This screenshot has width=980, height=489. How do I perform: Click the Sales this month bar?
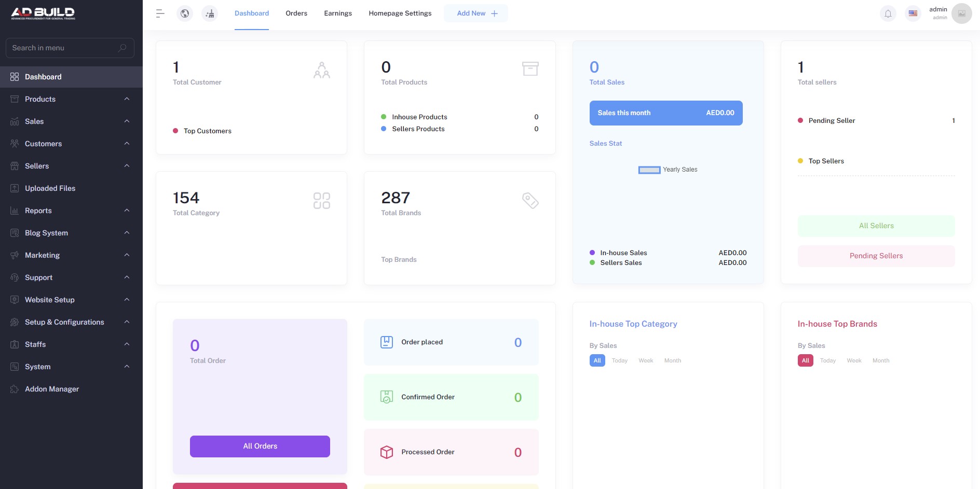tap(666, 113)
